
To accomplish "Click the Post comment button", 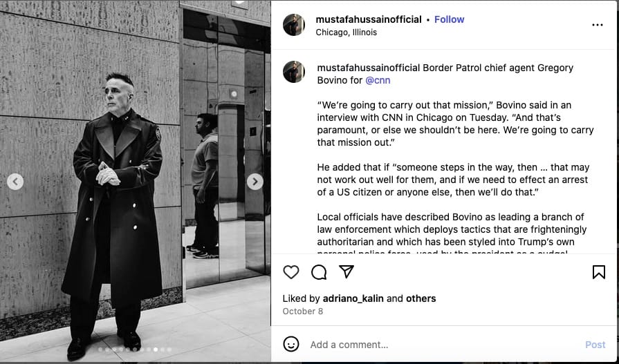I will click(595, 345).
